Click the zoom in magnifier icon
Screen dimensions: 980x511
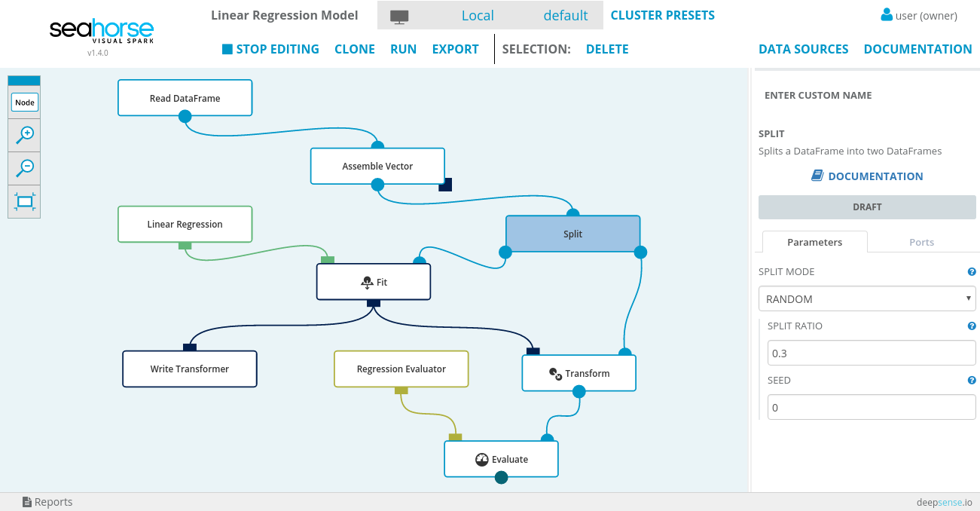24,135
